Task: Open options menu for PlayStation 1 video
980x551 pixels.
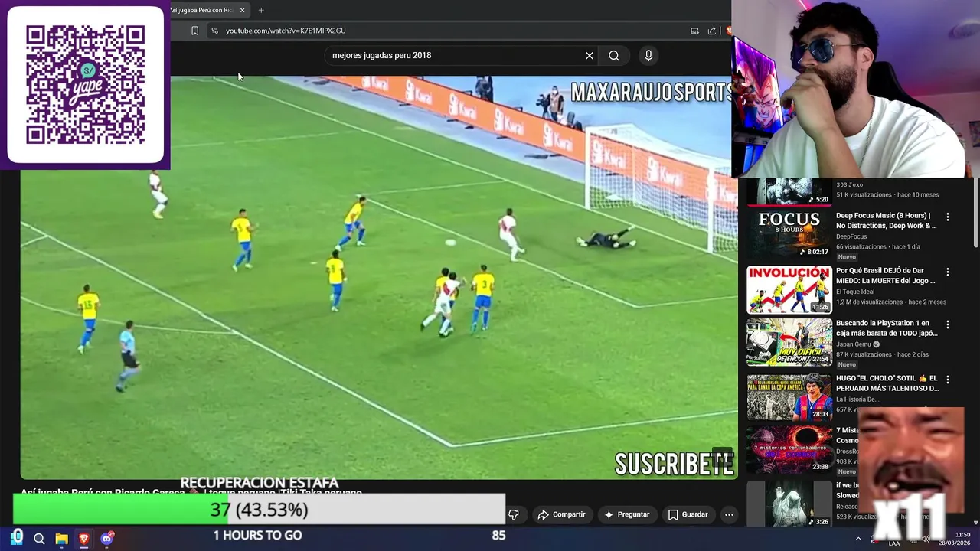Action: point(948,324)
